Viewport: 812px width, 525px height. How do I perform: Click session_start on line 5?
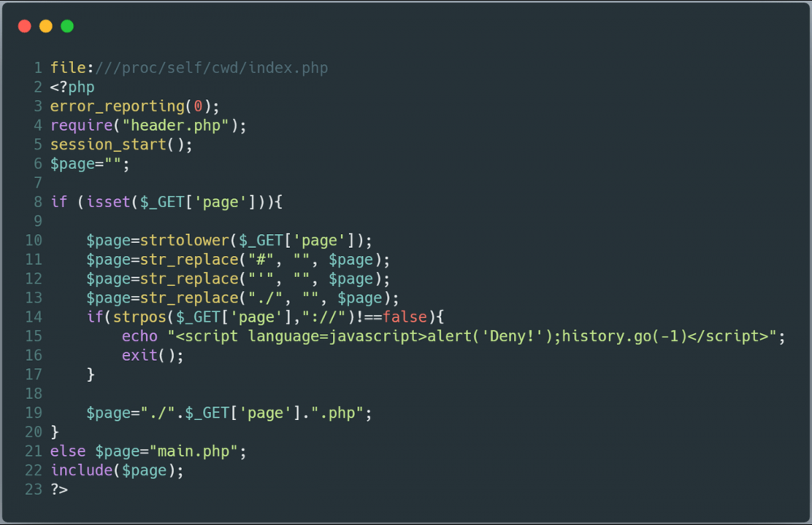click(108, 145)
